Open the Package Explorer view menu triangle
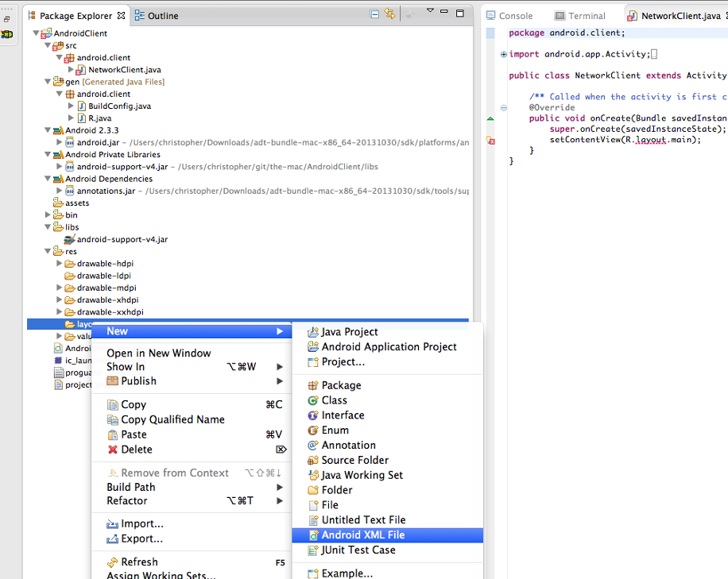This screenshot has height=579, width=728. [x=430, y=10]
